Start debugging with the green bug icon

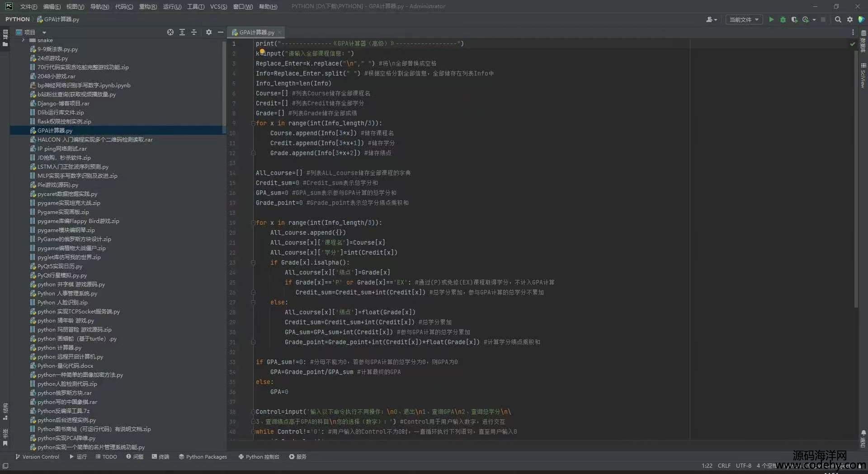(783, 19)
